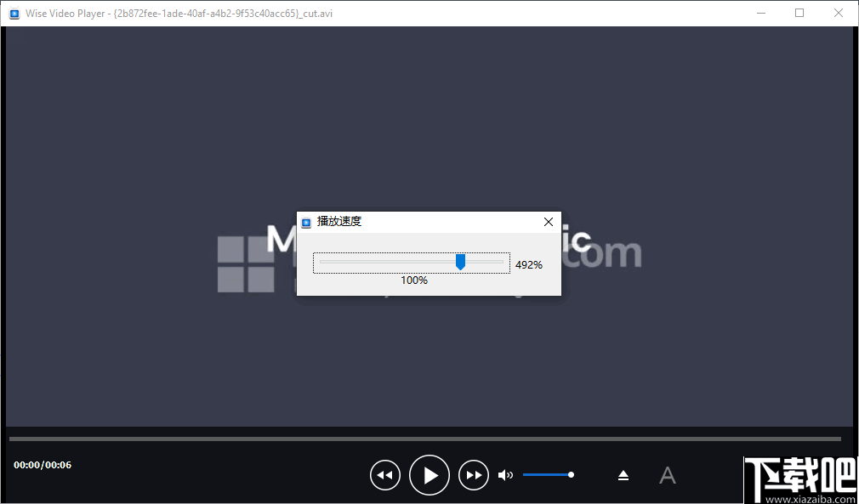859x504 pixels.
Task: Maximize the Wise Video Player window
Action: 799,13
